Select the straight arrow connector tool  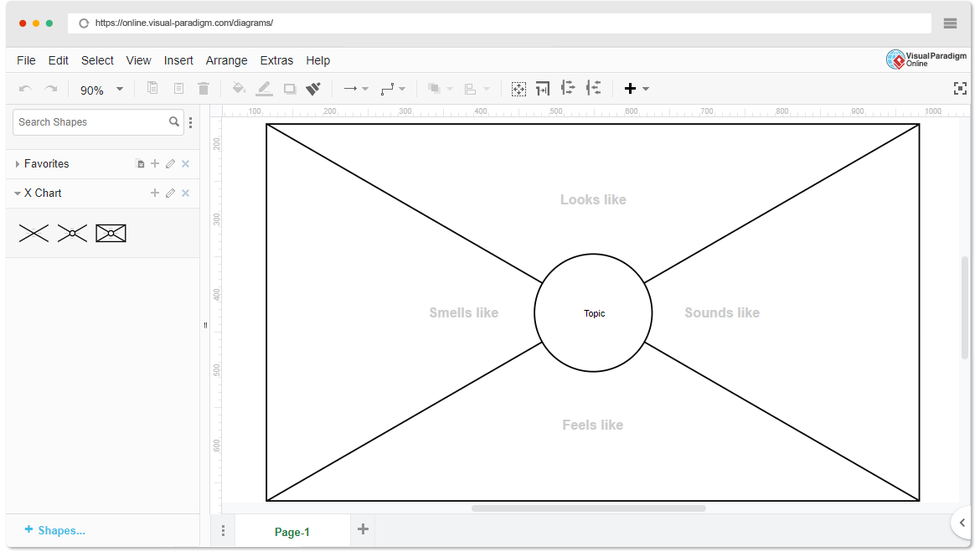351,89
